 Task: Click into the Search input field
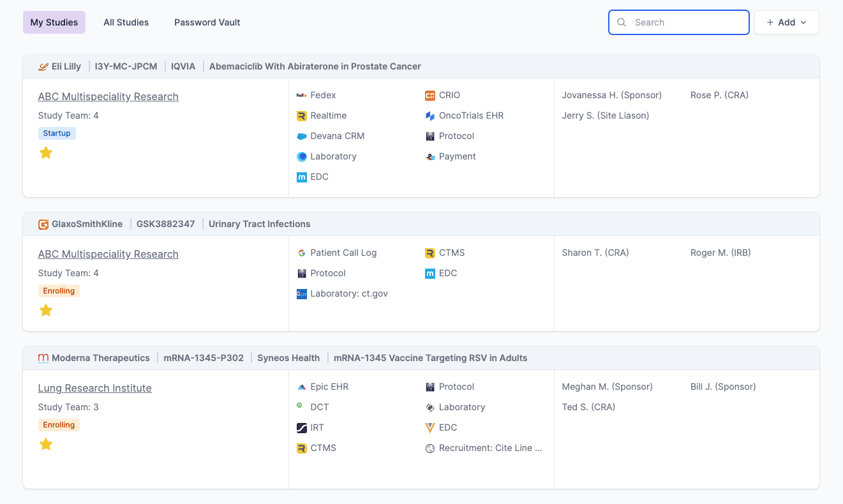(679, 22)
